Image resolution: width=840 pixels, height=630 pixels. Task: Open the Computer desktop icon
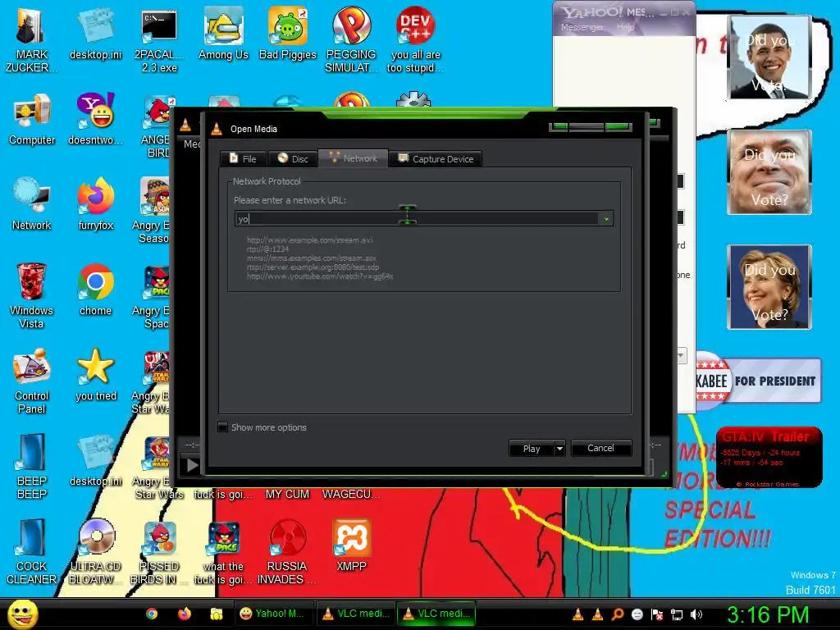tap(32, 119)
